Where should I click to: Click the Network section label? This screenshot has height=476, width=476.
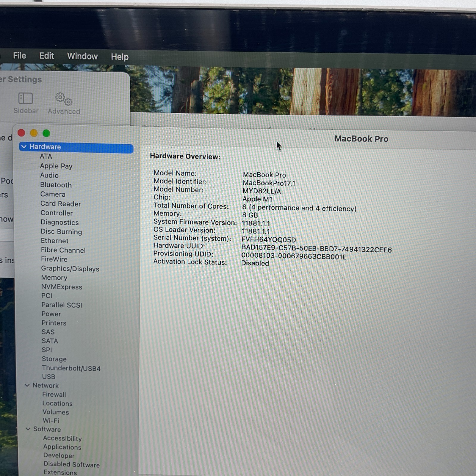46,385
